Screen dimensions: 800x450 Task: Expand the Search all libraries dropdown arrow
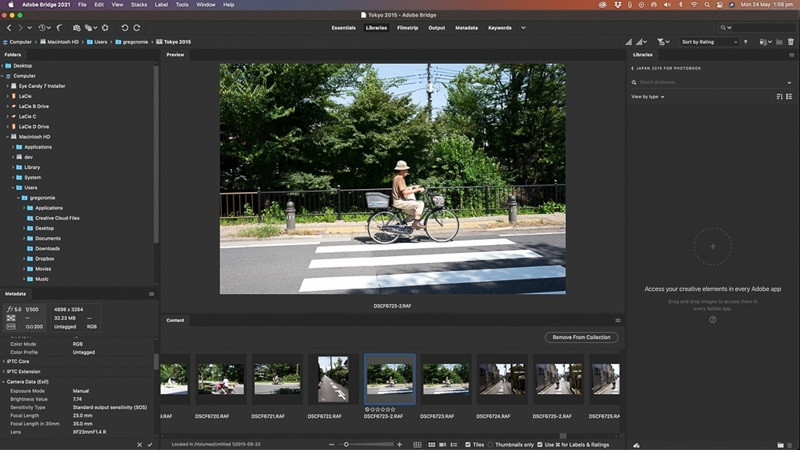[x=789, y=82]
